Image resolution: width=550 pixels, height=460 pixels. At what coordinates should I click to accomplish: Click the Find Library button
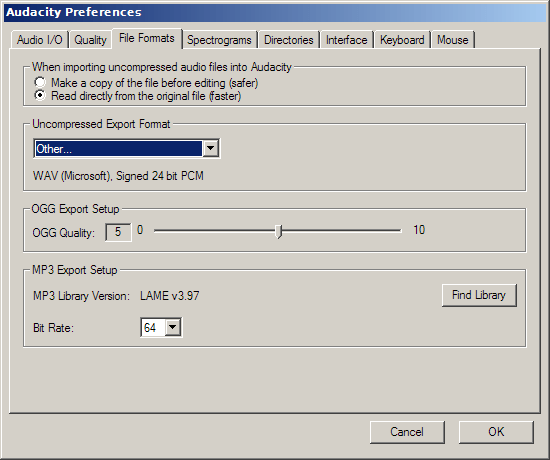coord(479,295)
